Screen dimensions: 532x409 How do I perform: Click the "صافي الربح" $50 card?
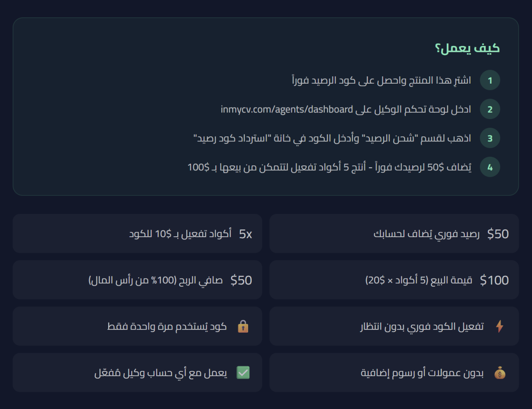point(137,280)
